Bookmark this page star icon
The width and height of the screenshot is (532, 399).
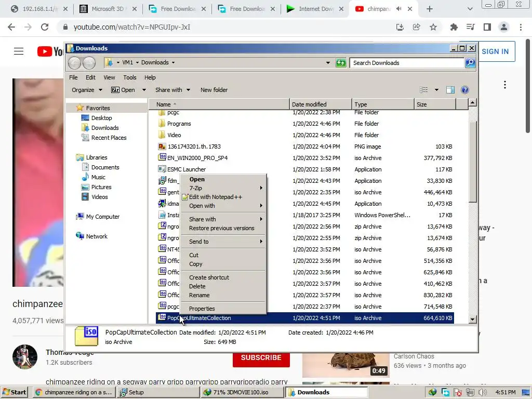(x=433, y=27)
